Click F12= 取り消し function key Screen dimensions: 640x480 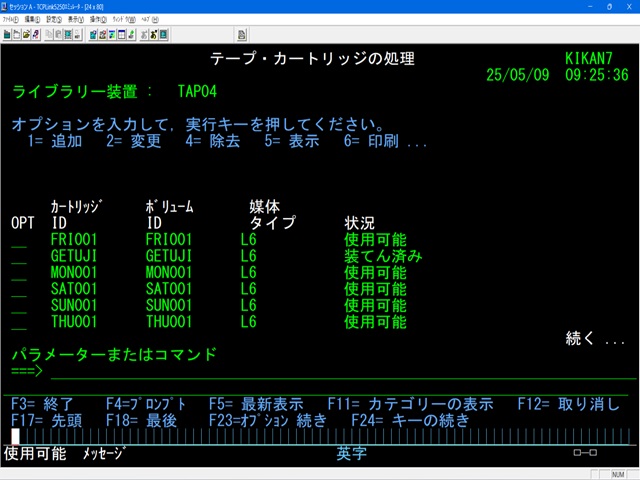point(569,404)
